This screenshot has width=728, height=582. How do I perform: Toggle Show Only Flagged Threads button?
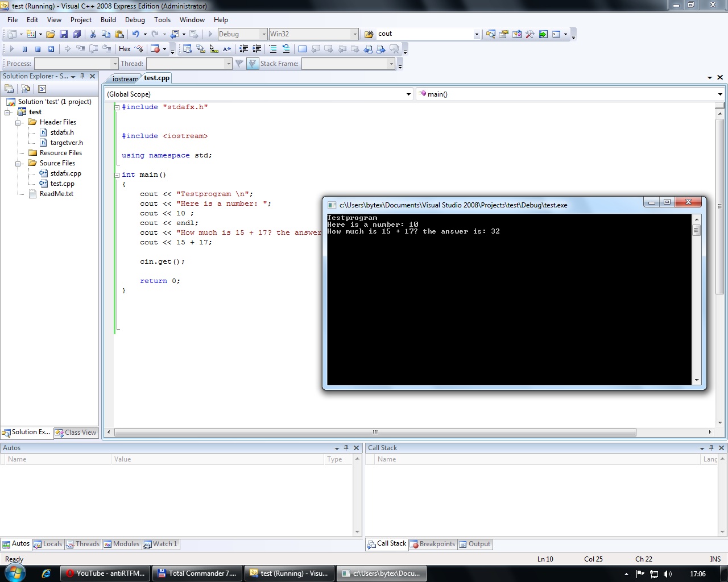pos(253,64)
